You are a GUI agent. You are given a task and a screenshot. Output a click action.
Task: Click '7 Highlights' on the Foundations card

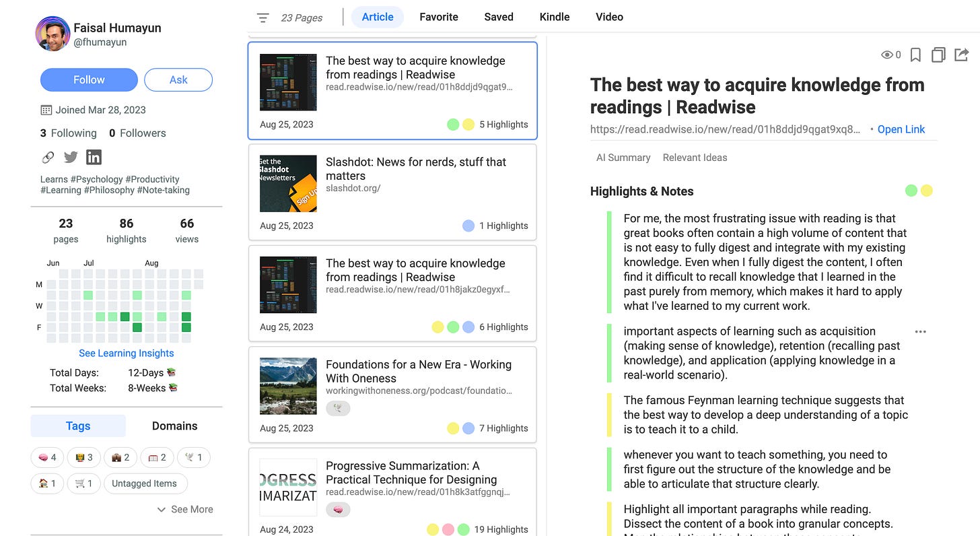503,428
